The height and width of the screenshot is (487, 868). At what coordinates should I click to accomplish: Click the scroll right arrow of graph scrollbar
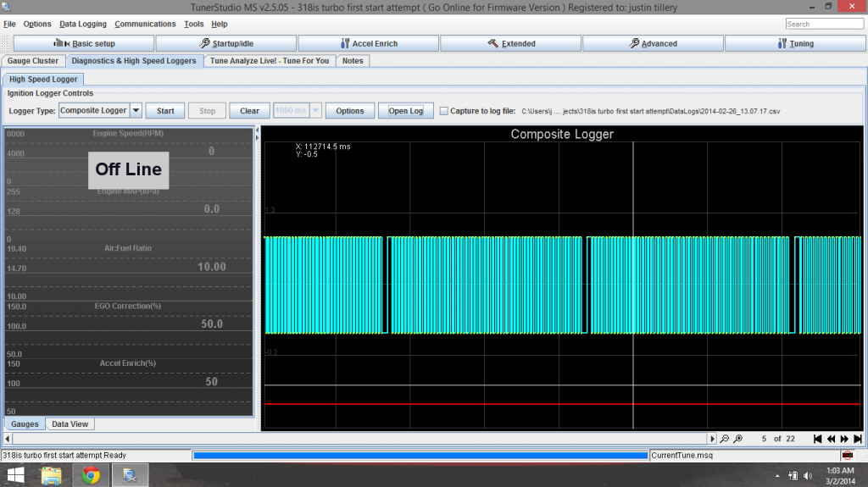click(712, 439)
